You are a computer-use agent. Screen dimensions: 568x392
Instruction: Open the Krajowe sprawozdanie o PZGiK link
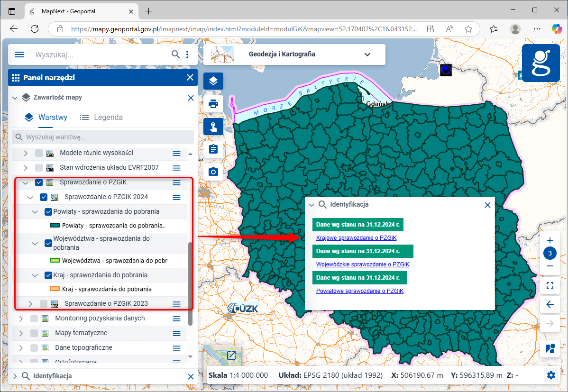point(356,237)
